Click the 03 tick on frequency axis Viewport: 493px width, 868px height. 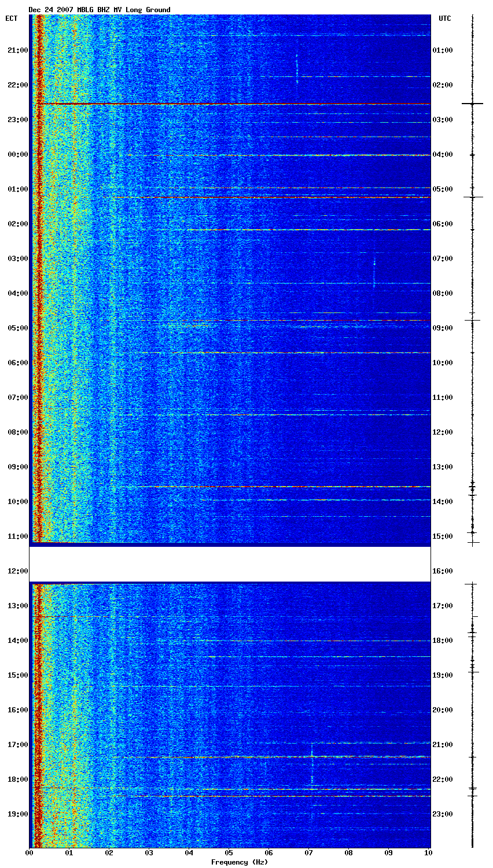(149, 853)
